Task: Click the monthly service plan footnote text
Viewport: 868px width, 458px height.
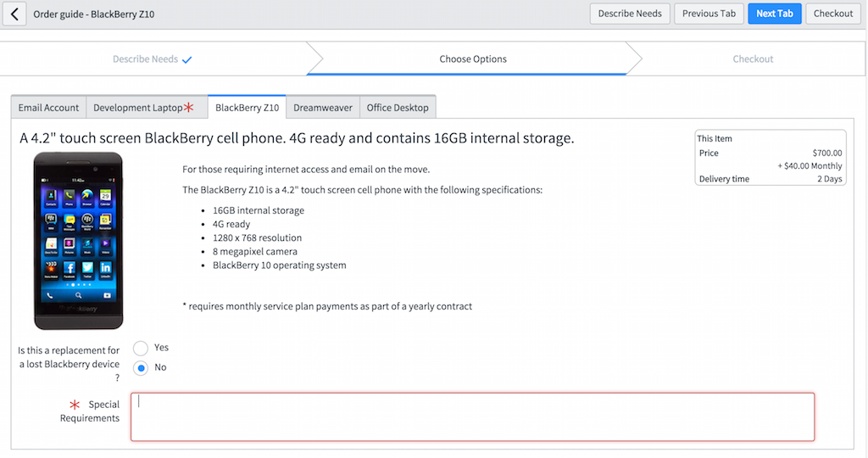Action: click(x=327, y=306)
